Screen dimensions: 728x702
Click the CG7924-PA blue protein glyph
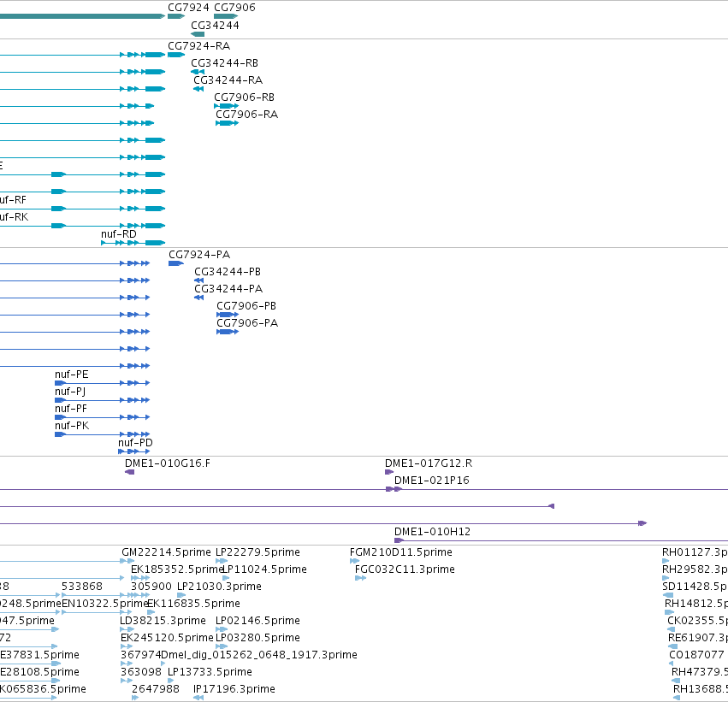pos(176,263)
